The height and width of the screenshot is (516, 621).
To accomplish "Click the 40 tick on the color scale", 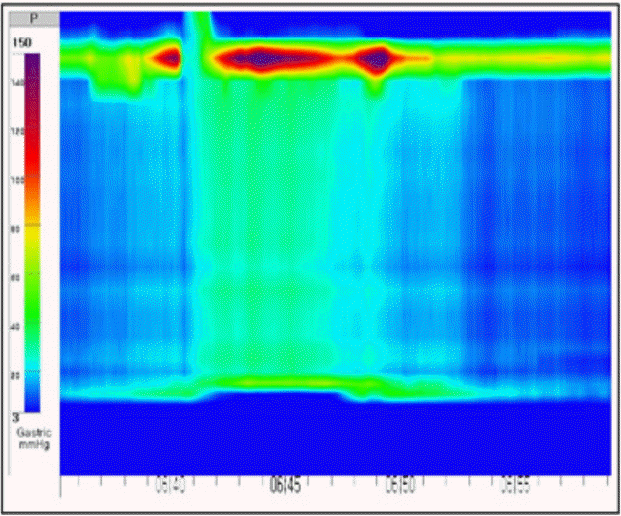I will tap(15, 327).
